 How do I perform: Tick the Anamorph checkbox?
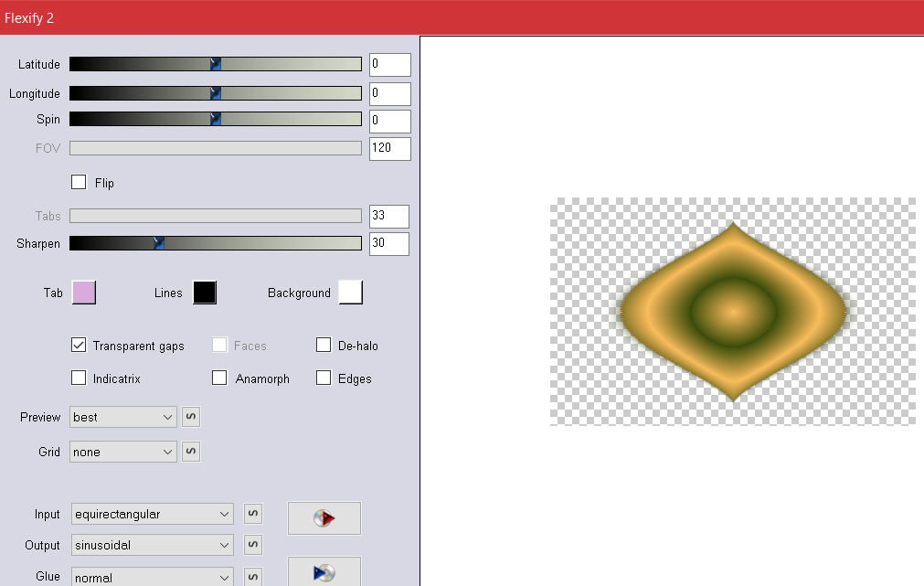point(219,378)
